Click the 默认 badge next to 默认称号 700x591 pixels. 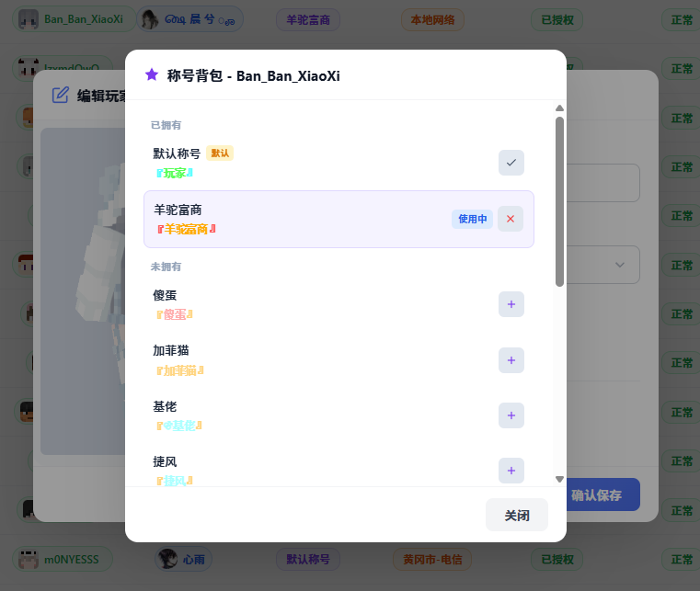click(x=220, y=153)
